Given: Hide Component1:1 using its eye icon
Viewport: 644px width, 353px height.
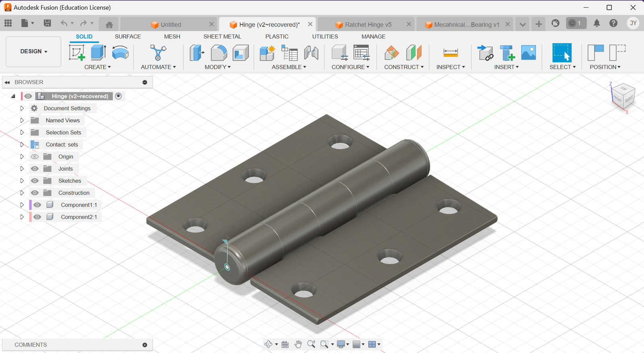Looking at the screenshot, I should [37, 205].
